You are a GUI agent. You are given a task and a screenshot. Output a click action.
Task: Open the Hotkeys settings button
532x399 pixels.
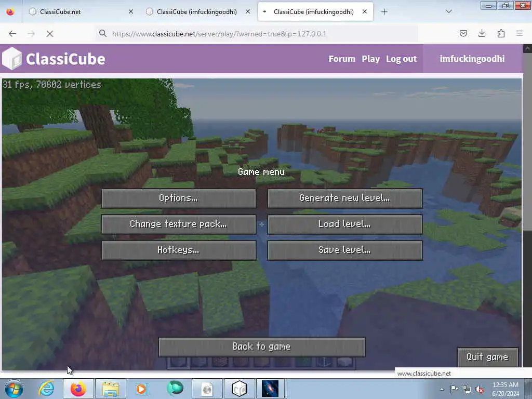(179, 250)
